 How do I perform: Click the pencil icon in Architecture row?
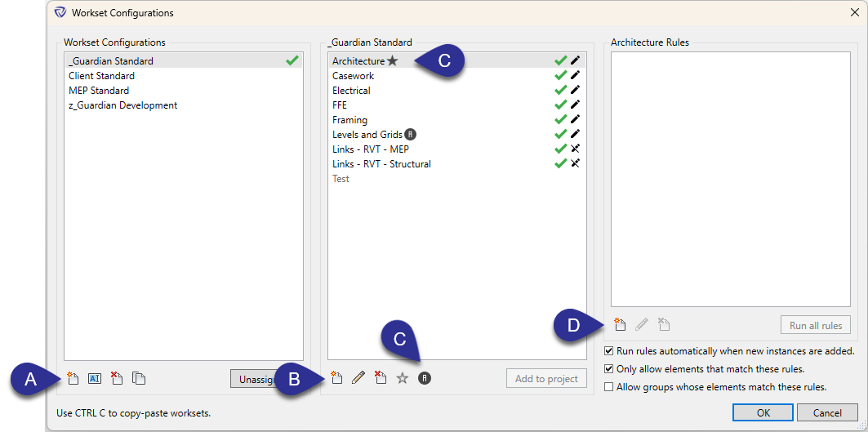point(575,60)
